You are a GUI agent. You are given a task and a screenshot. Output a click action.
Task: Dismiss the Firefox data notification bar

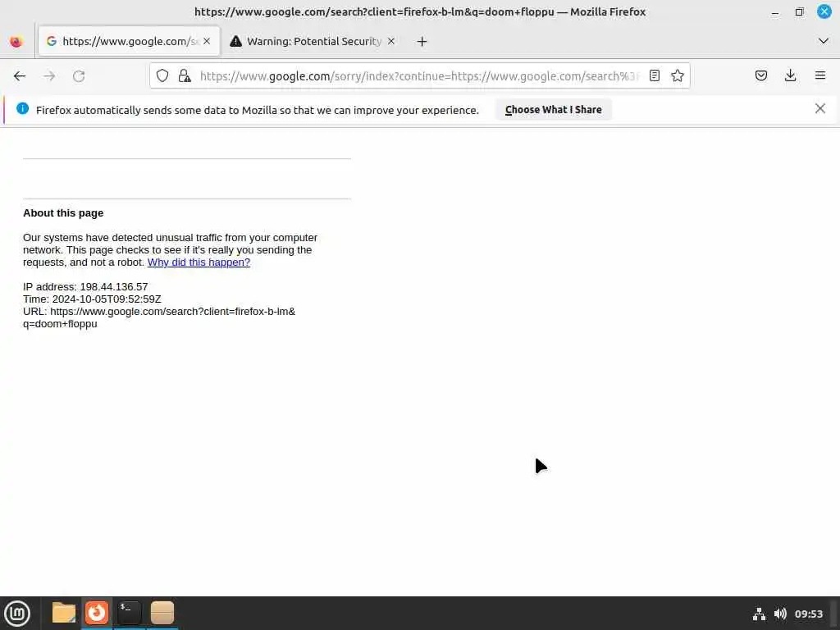pyautogui.click(x=819, y=109)
